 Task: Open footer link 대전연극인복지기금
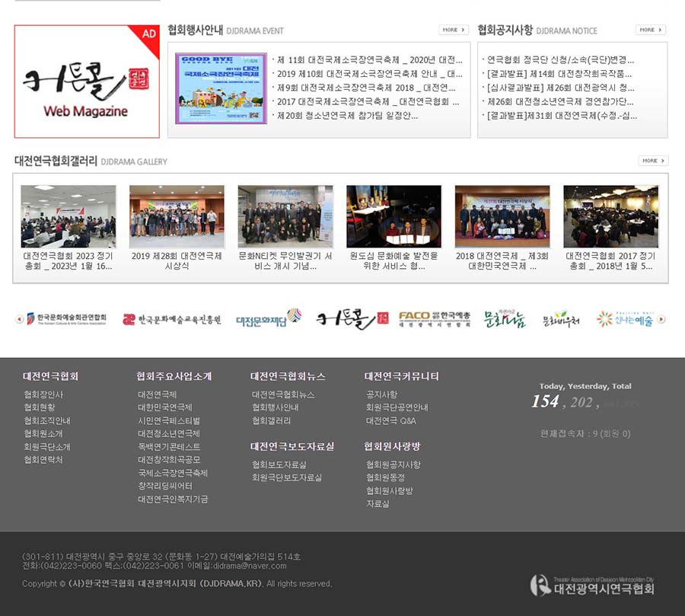tap(173, 499)
